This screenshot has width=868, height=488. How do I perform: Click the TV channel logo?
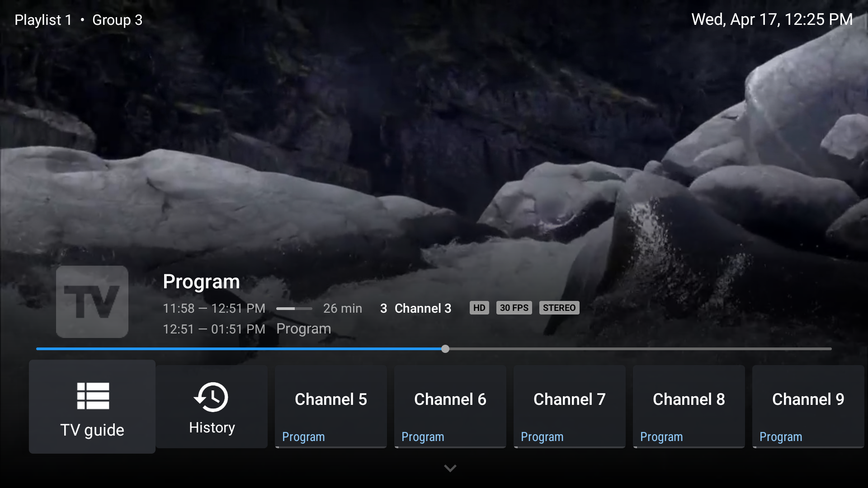coord(92,302)
